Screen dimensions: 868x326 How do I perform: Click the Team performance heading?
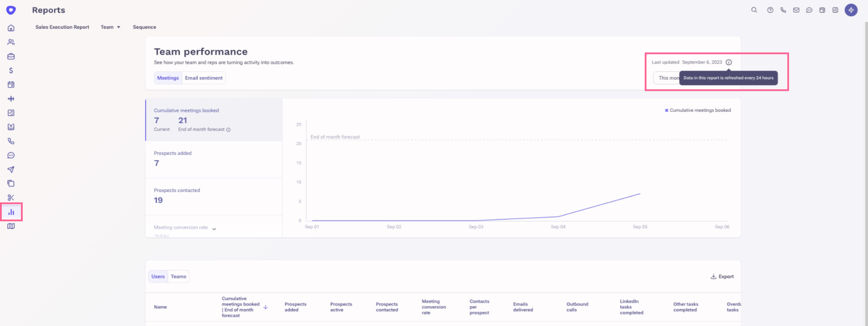pos(201,51)
